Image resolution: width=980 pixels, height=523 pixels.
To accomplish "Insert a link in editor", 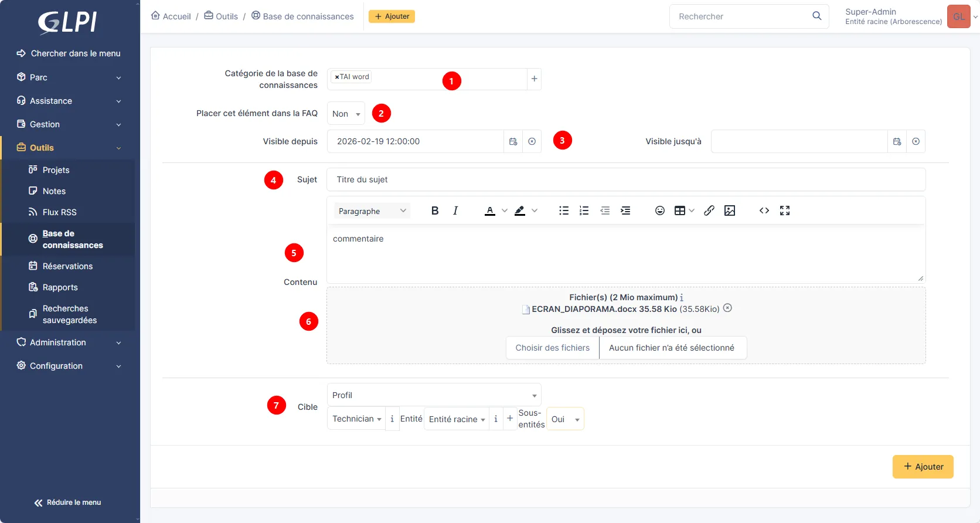I will [709, 210].
